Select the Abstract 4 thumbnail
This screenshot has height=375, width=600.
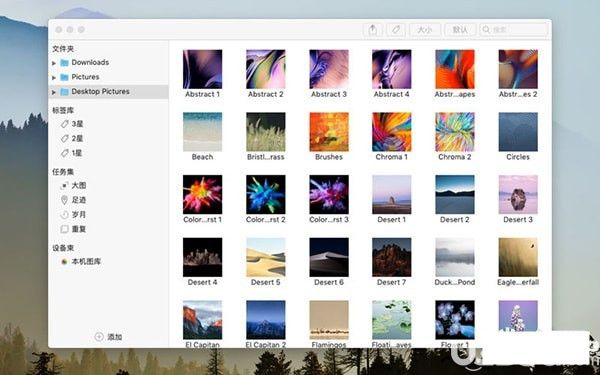coord(391,69)
